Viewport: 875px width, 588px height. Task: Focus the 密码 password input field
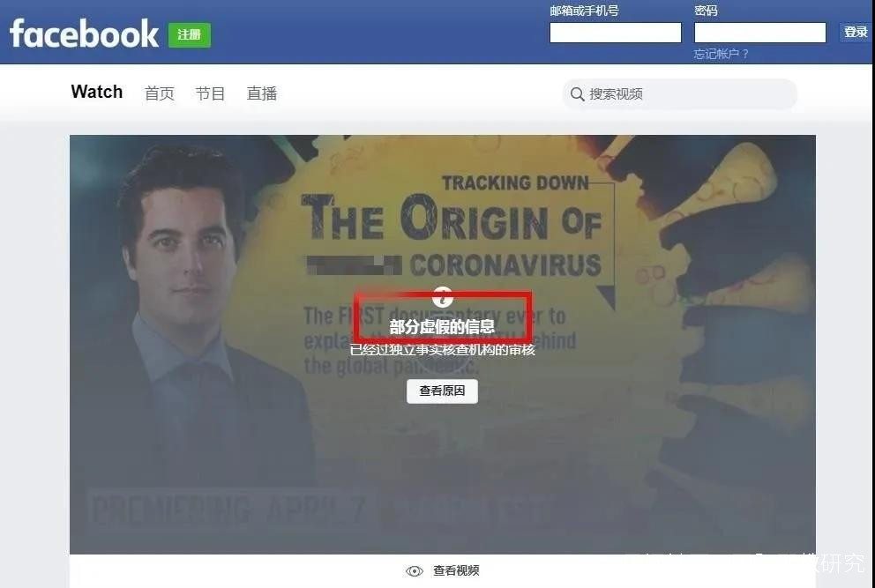point(759,33)
